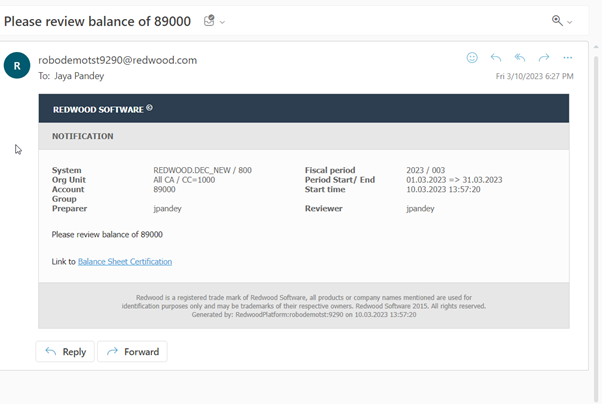Click sender address robodemotst9290@redwood.com

(x=117, y=60)
